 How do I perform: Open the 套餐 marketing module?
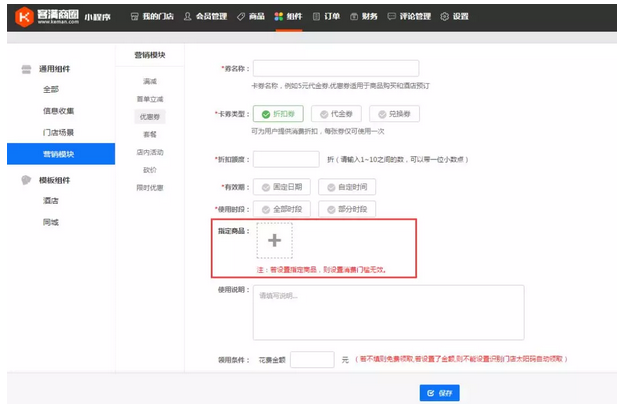coord(150,134)
